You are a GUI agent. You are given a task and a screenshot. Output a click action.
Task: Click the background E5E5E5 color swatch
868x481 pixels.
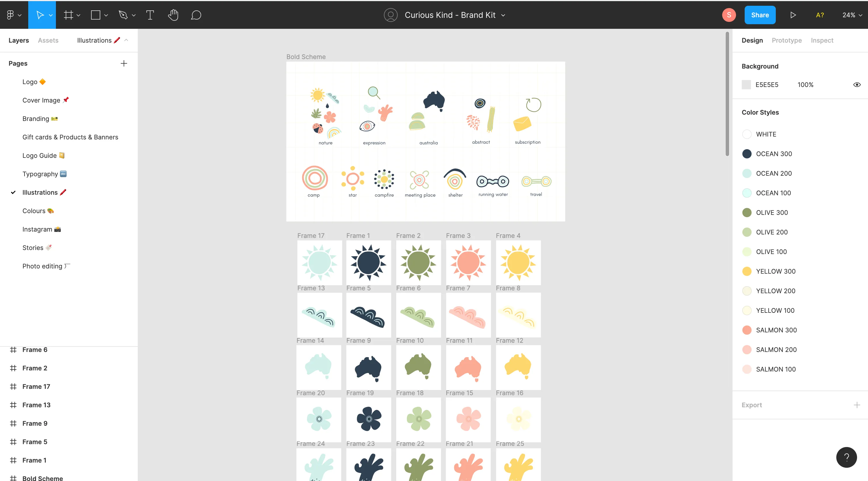click(x=746, y=85)
